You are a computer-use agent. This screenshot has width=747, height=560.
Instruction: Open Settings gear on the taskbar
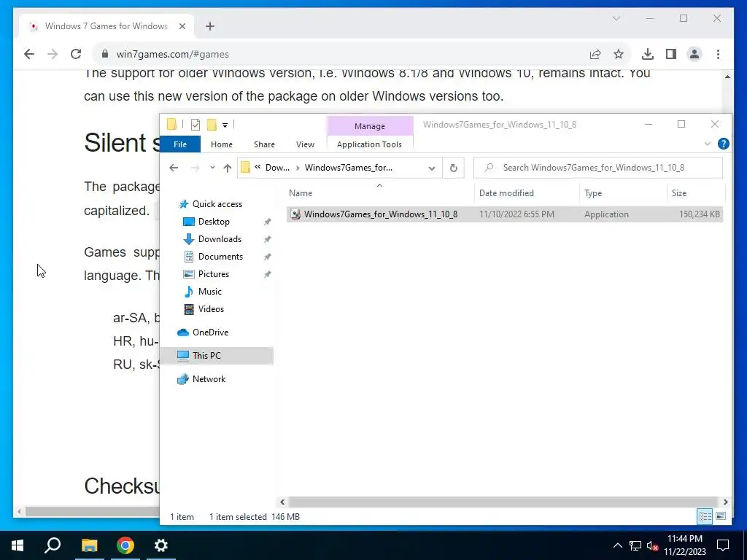161,545
